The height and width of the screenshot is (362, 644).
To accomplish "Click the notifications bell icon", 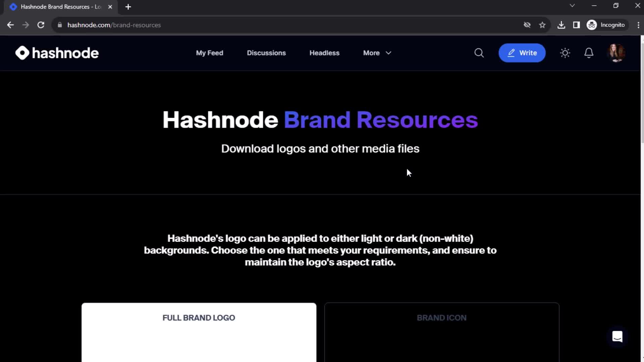I will point(589,53).
